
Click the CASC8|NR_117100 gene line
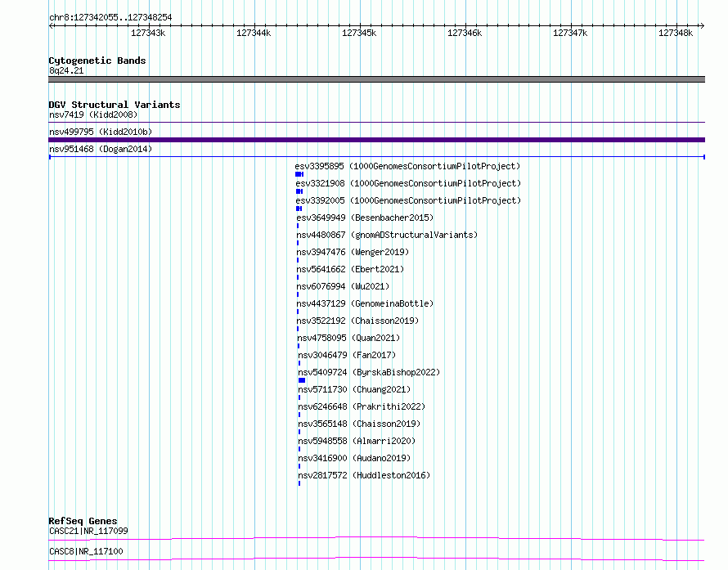(x=376, y=559)
